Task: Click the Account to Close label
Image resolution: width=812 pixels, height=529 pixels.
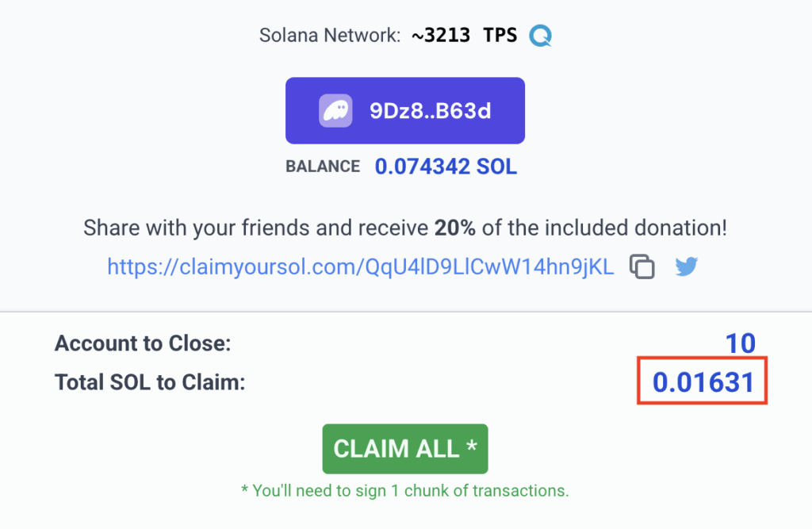Action: coord(142,344)
